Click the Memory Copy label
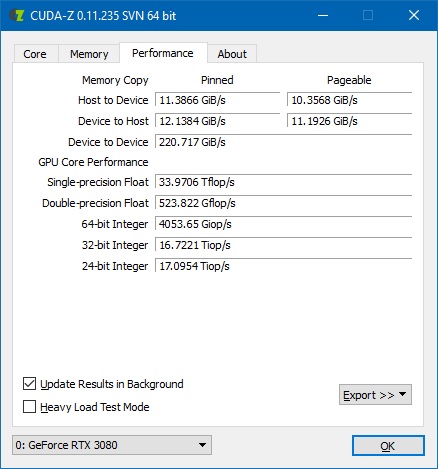Viewport: 438px width, 469px height. 115,80
